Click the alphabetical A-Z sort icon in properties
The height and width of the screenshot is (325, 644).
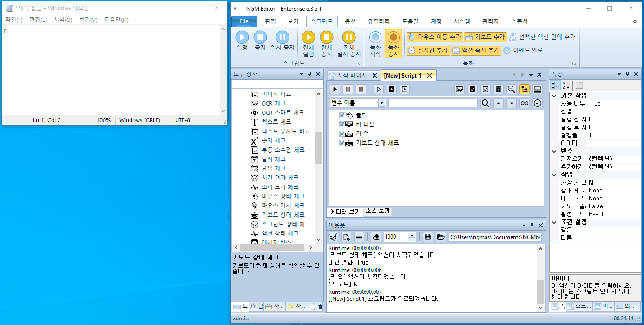[565, 85]
